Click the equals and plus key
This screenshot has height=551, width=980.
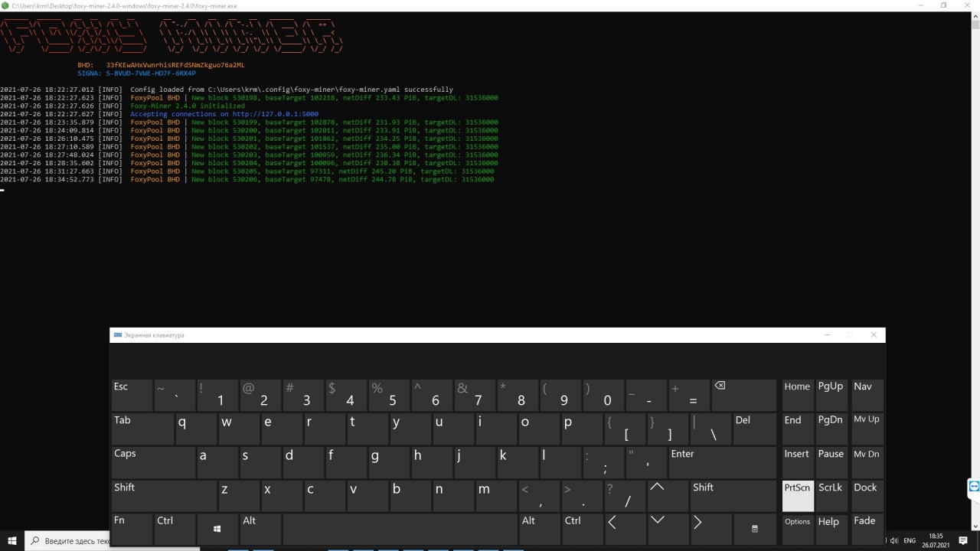click(689, 395)
